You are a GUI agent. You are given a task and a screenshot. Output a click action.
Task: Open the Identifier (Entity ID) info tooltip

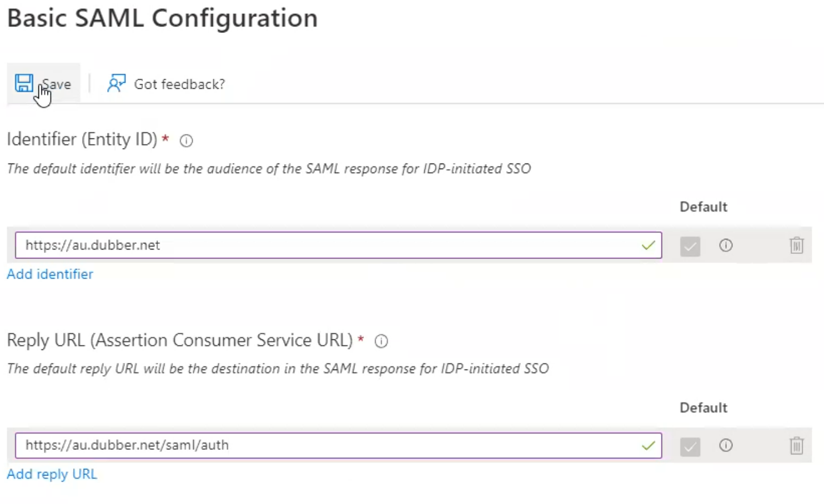pyautogui.click(x=185, y=141)
